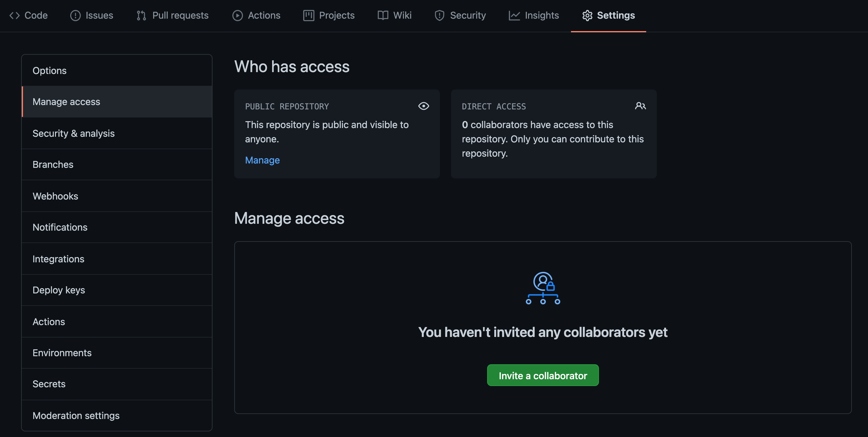The width and height of the screenshot is (868, 437).
Task: Click the Actions play icon
Action: click(x=237, y=16)
